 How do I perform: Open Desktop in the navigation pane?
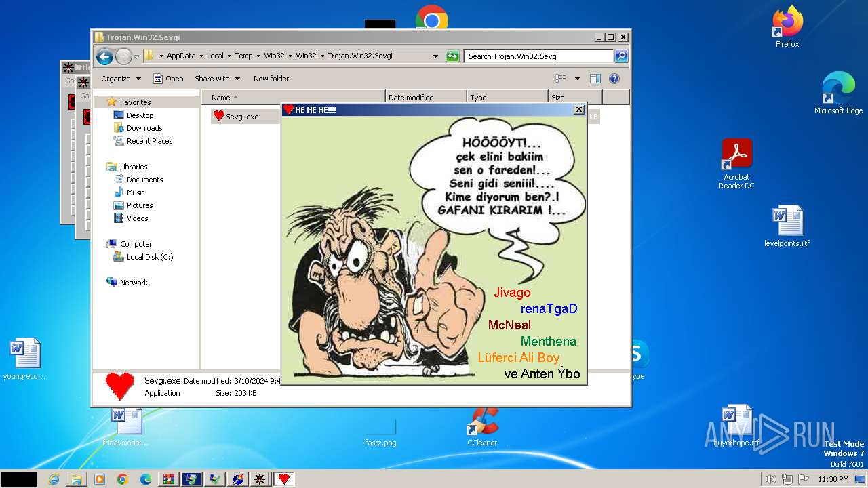point(140,115)
